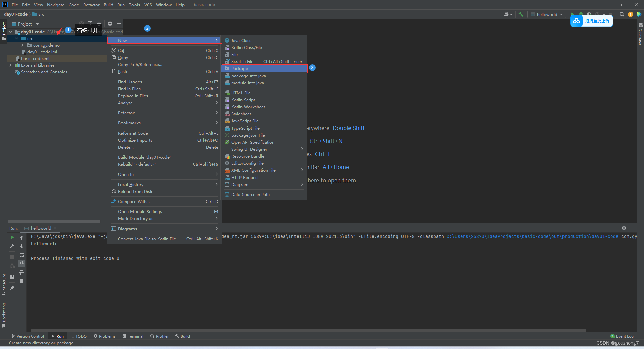The width and height of the screenshot is (644, 349).
Task: Collapse the day01-code module node
Action: [x=11, y=32]
